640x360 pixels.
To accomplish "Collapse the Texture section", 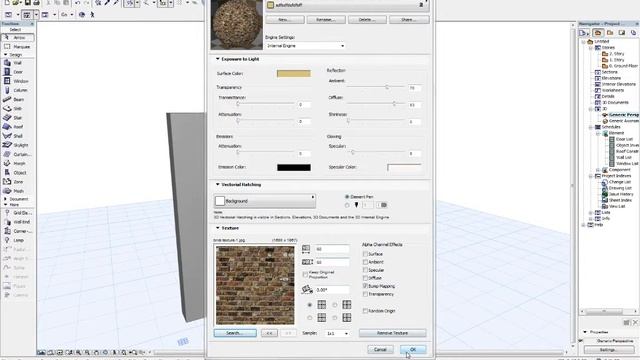I will pyautogui.click(x=218, y=228).
